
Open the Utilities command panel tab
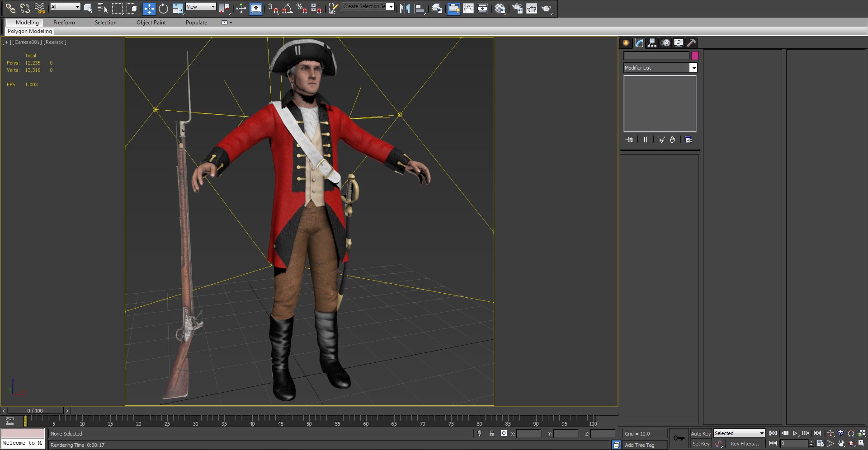coord(691,43)
